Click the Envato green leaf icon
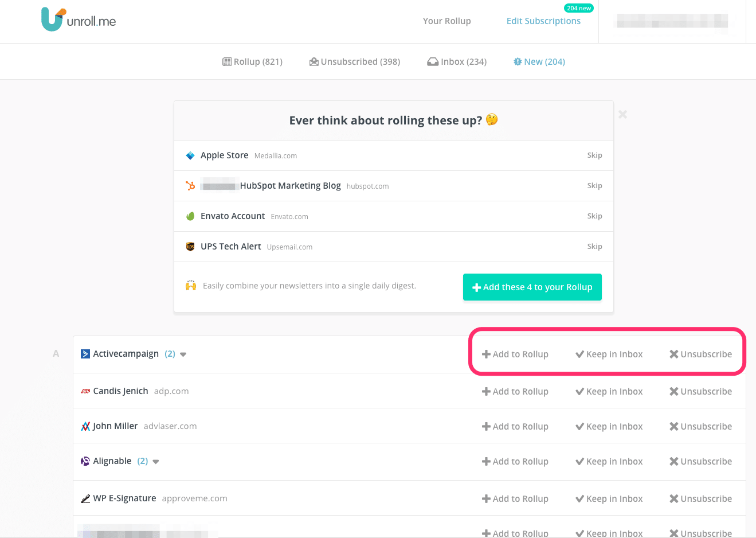The image size is (756, 538). (190, 216)
